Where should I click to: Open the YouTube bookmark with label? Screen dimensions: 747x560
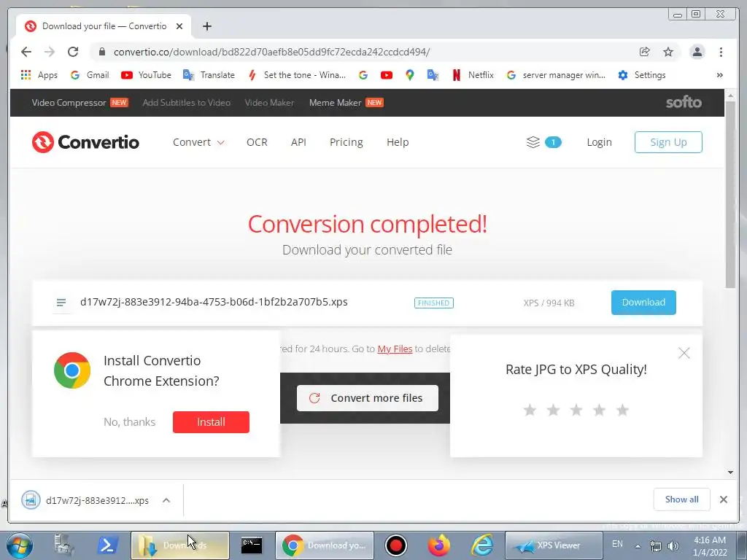pos(146,75)
